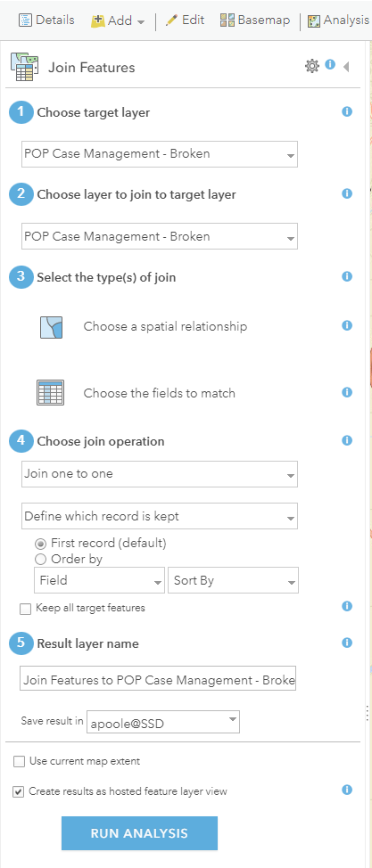Viewport: 372px width, 868px height.
Task: Expand the target layer dropdown
Action: (160, 154)
